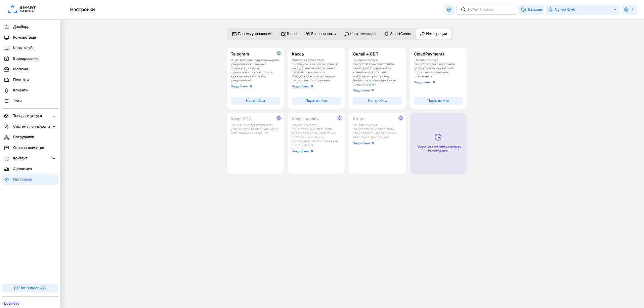
Task: Select the Интеграции tab
Action: tap(433, 34)
